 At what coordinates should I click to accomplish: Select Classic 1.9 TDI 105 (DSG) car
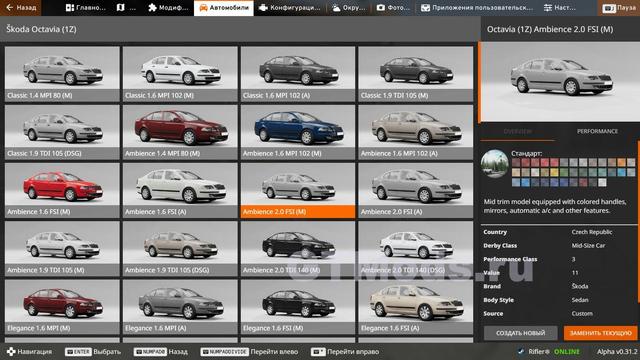pyautogui.click(x=62, y=132)
